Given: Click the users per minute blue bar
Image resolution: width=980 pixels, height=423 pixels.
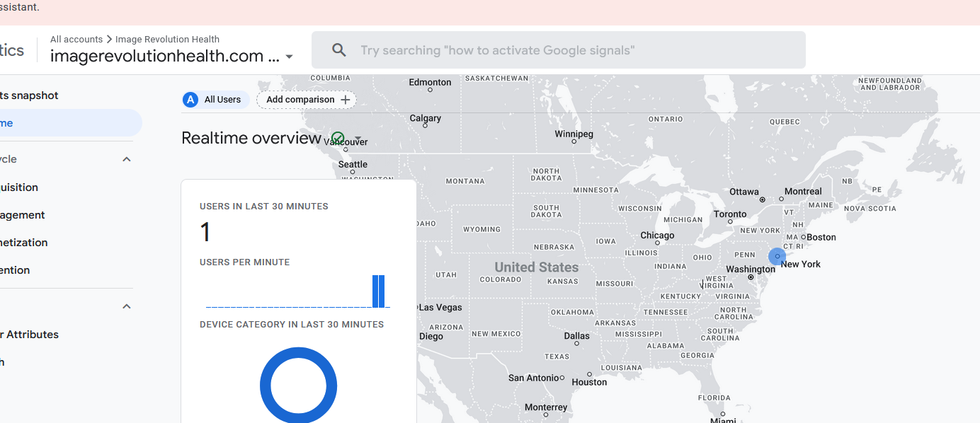Looking at the screenshot, I should (x=379, y=291).
